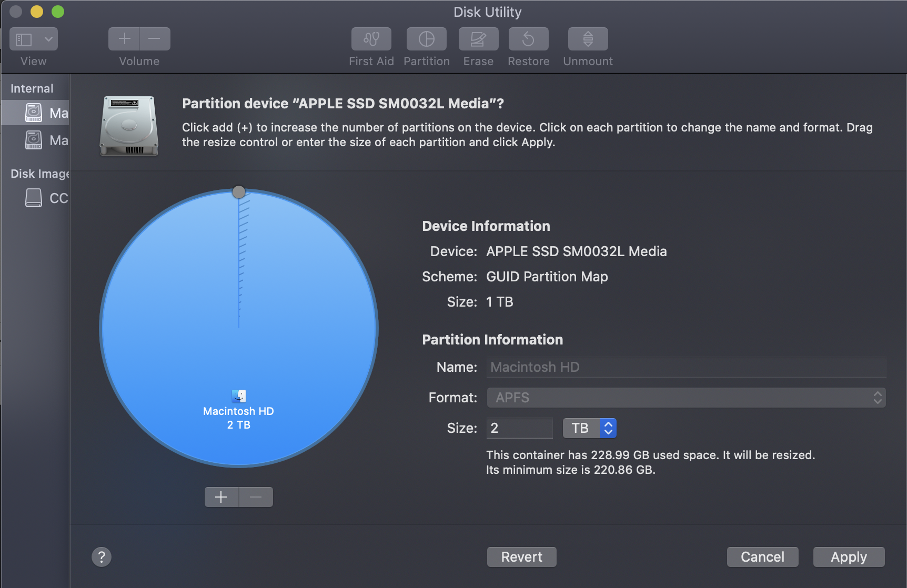Add a volume using the toolbar plus icon
The image size is (907, 588).
(124, 38)
